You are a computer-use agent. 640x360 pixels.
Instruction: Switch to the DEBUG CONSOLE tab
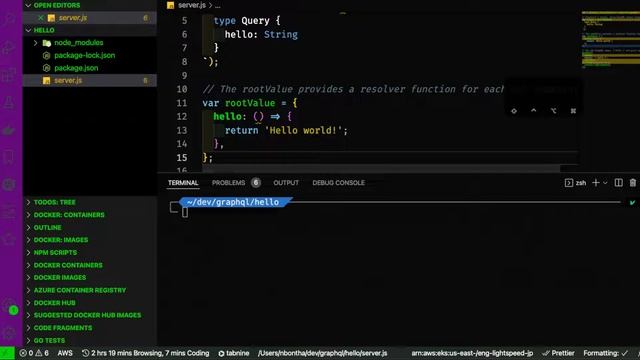tap(338, 183)
